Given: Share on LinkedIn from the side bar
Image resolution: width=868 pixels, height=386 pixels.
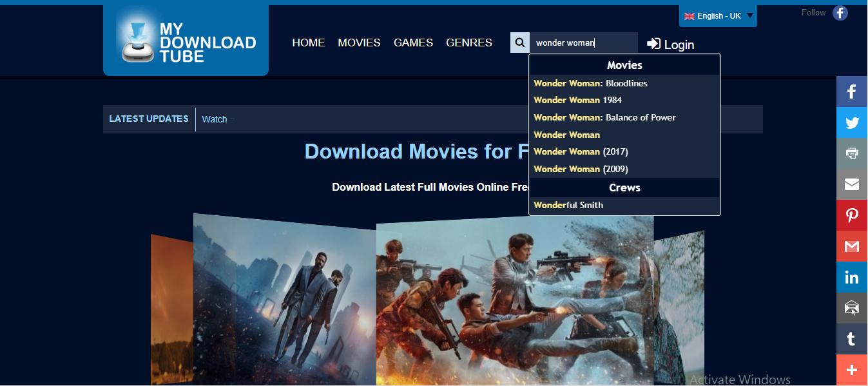Looking at the screenshot, I should 852,277.
